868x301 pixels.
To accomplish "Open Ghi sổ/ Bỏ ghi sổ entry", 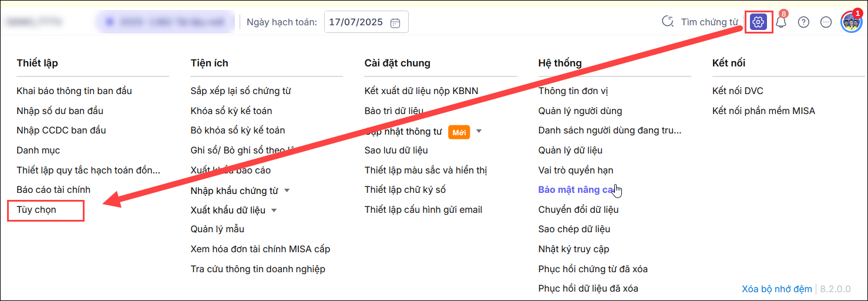I will point(243,150).
